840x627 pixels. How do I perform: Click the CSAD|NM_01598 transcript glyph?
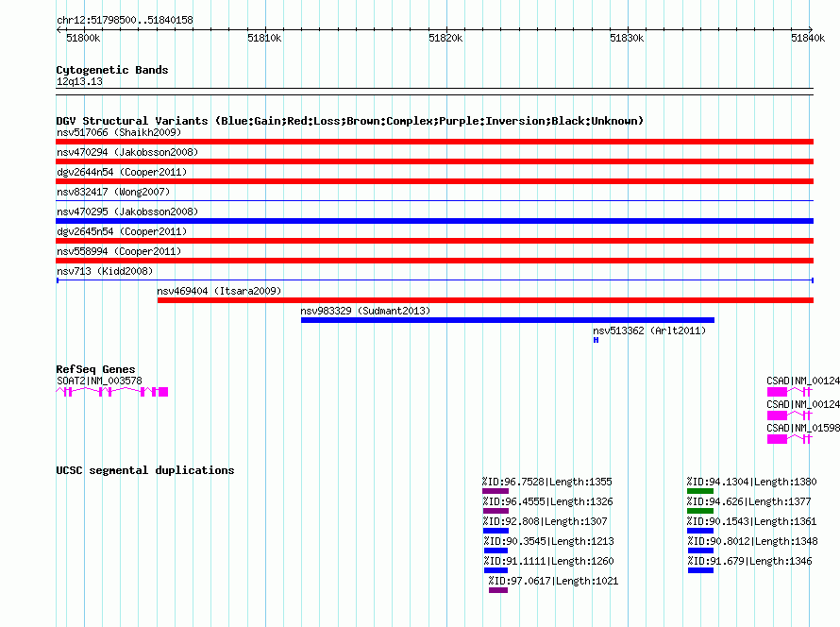pos(790,439)
